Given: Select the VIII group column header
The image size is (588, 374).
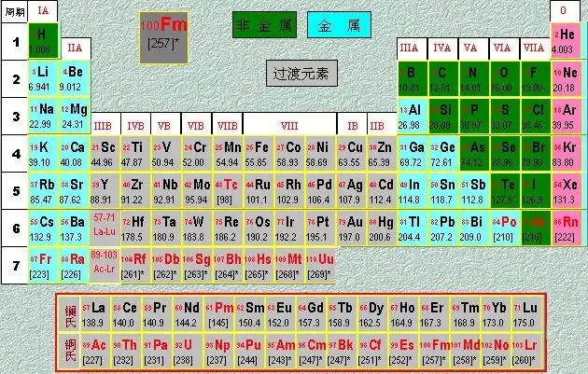Looking at the screenshot, I should pyautogui.click(x=289, y=124).
